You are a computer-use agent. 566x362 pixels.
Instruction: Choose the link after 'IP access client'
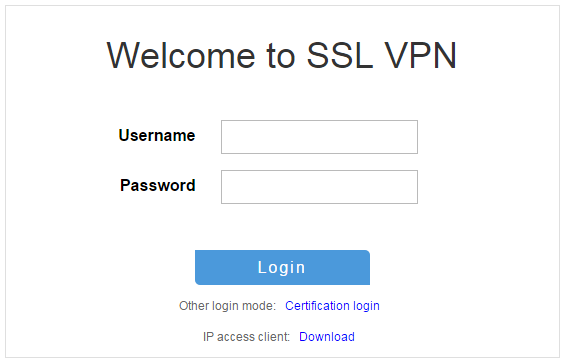tap(327, 337)
